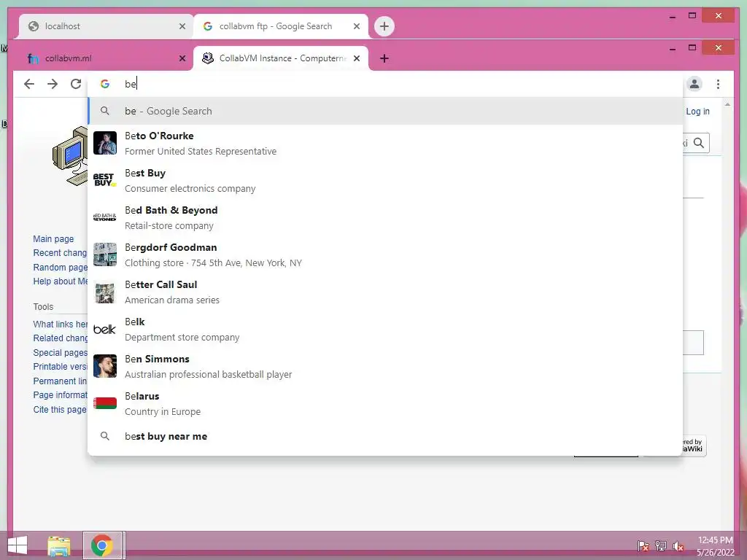Click the Bergdorf Goodman store thumbnail
The height and width of the screenshot is (560, 747).
(x=105, y=254)
